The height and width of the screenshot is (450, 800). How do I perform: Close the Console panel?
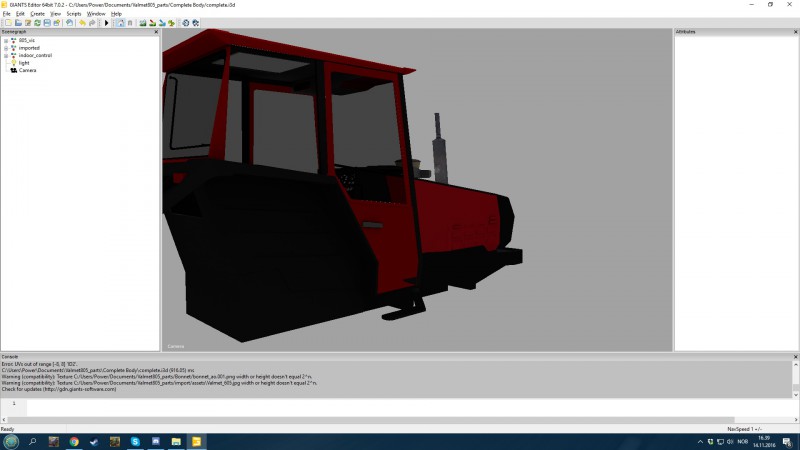tap(795, 357)
